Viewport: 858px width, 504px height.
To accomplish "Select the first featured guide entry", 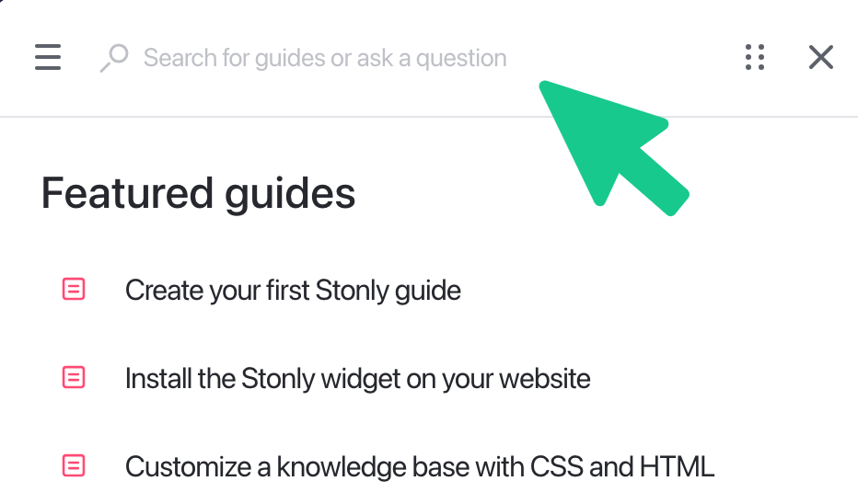I will [x=293, y=291].
